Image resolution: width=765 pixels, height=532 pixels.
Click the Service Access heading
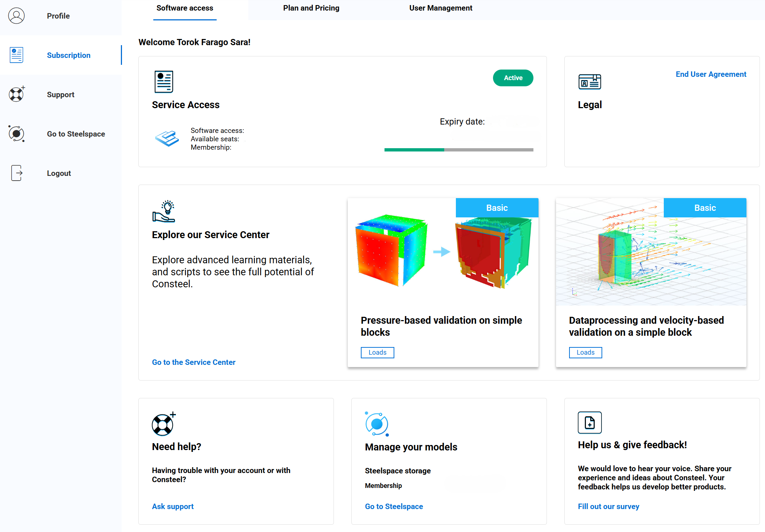(x=186, y=105)
